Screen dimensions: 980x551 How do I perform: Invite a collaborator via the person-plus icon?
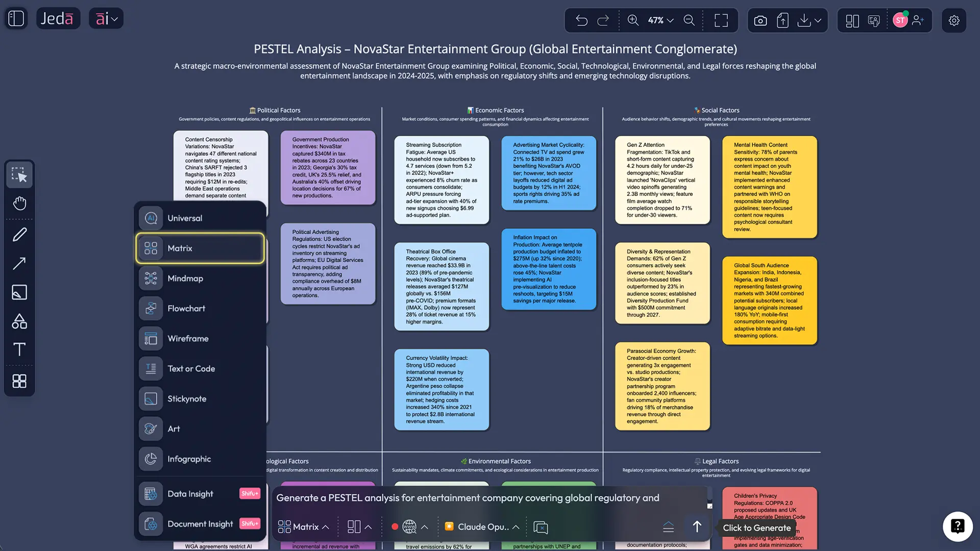click(919, 20)
